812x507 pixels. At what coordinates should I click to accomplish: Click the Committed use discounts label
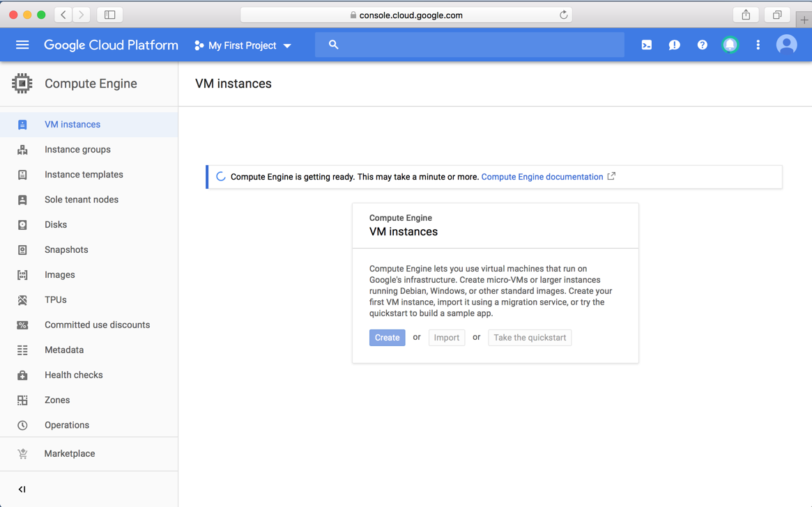[98, 325]
